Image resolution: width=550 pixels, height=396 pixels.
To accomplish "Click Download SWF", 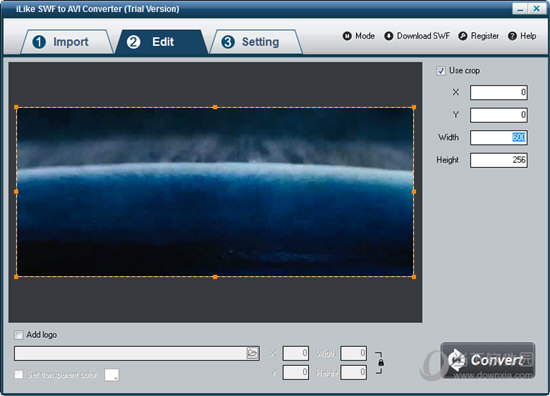I will click(x=417, y=36).
